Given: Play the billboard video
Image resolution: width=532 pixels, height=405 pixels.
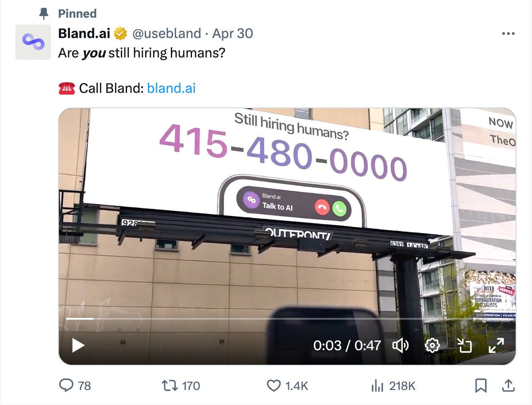Looking at the screenshot, I should [78, 345].
